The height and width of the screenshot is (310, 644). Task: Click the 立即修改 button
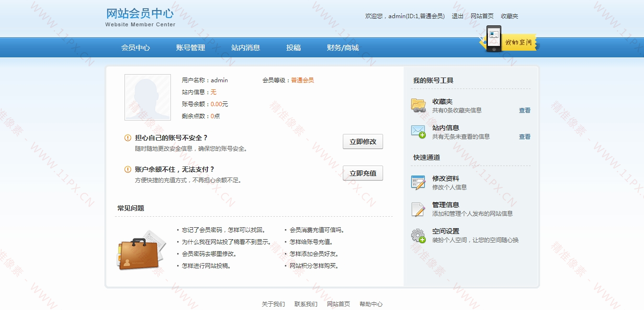(x=363, y=142)
